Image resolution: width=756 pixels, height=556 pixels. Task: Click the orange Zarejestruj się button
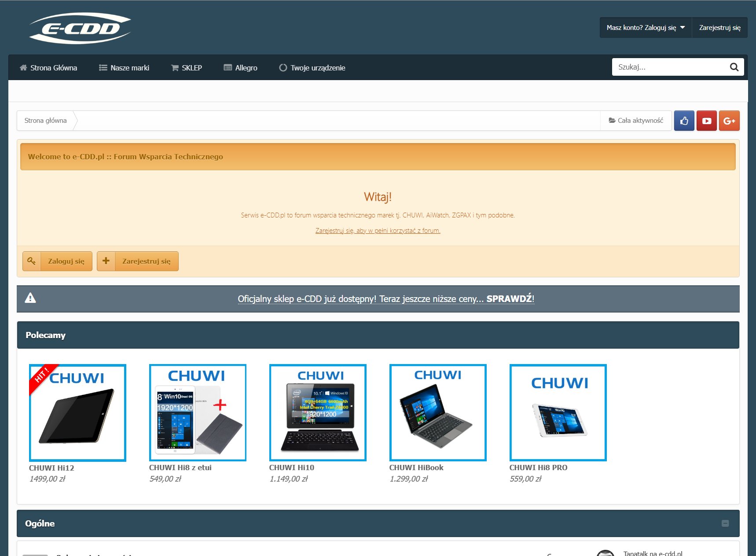138,261
